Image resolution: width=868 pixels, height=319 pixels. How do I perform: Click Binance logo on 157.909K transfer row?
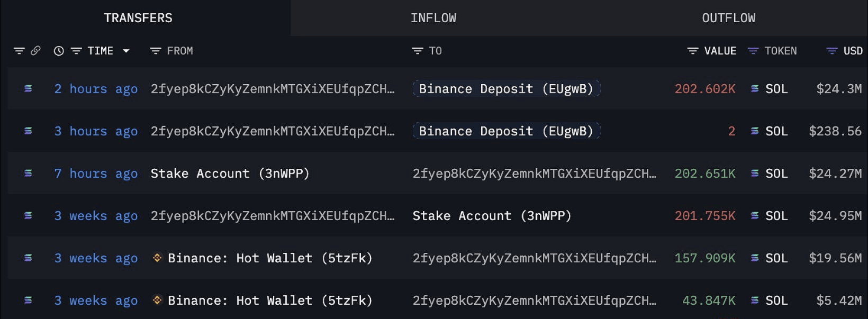point(157,258)
